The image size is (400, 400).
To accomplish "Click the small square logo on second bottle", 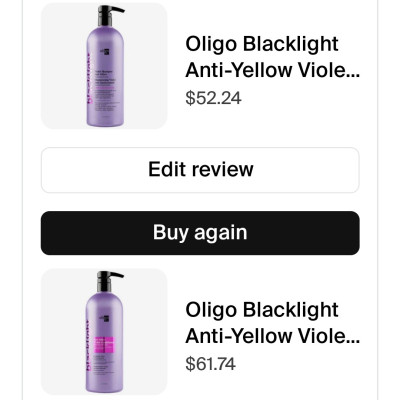I will [x=104, y=318].
